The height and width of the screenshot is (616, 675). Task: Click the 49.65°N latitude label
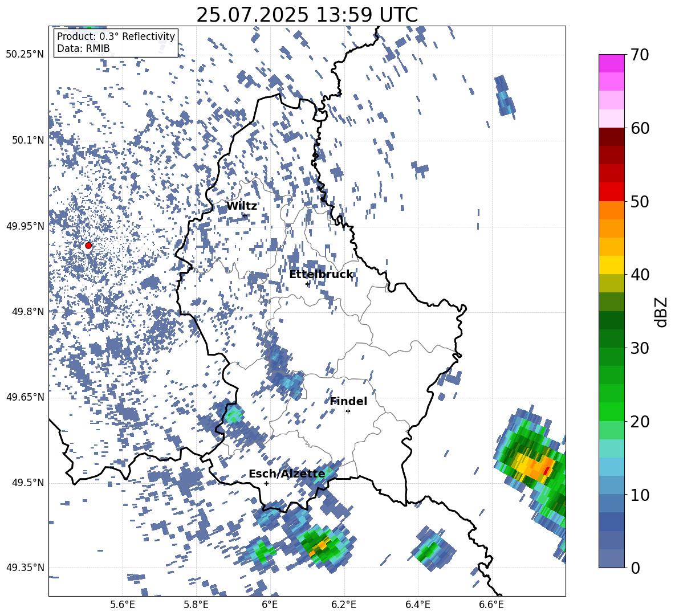pyautogui.click(x=25, y=397)
